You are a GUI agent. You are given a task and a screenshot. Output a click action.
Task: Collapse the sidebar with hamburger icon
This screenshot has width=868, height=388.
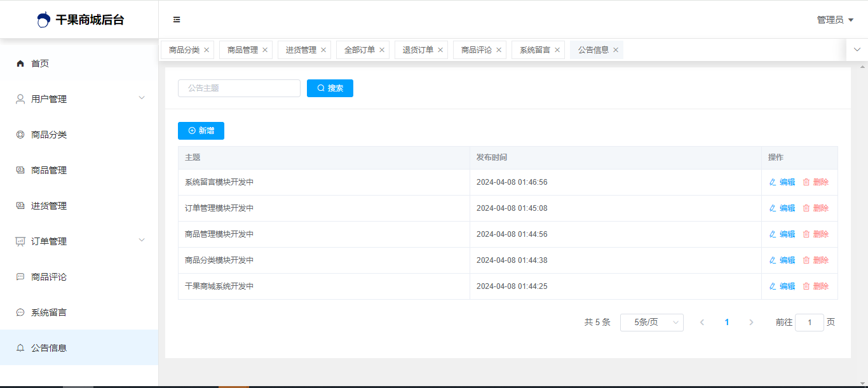(177, 20)
